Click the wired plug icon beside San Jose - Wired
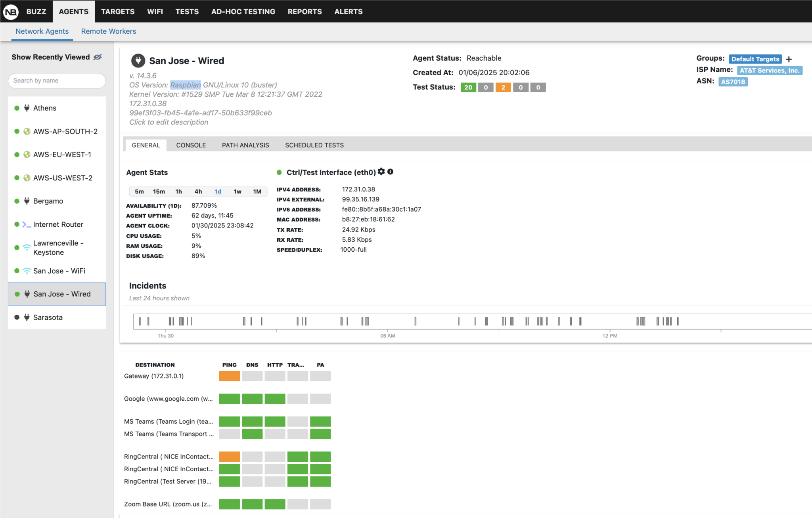 [27, 294]
